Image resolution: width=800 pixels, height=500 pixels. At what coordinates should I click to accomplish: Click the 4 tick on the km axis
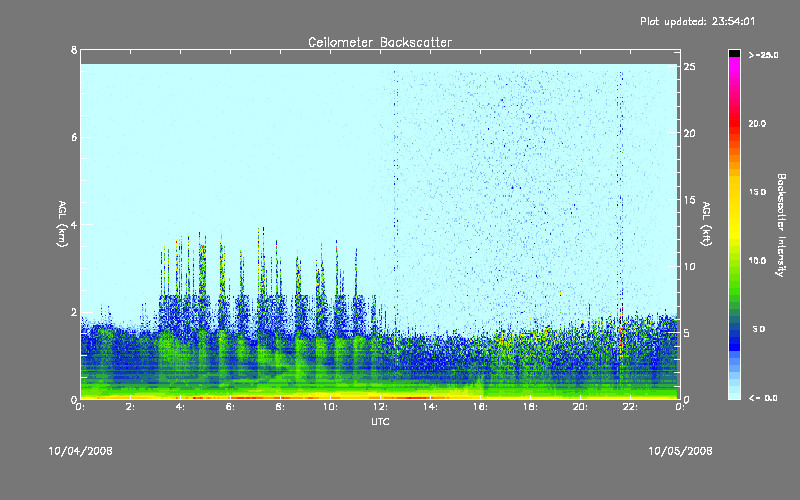tap(74, 224)
